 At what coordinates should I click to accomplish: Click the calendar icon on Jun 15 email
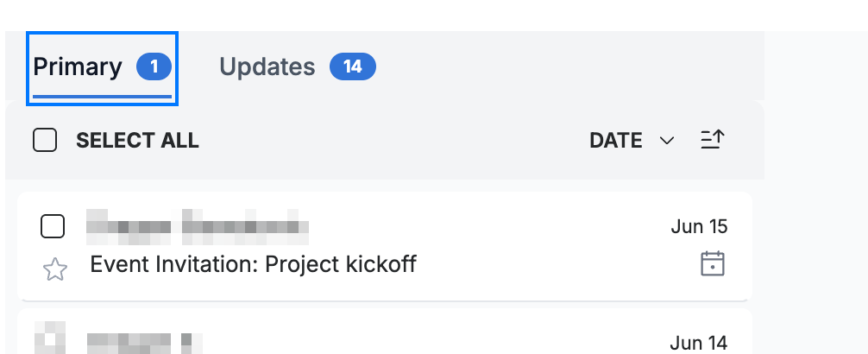(713, 263)
